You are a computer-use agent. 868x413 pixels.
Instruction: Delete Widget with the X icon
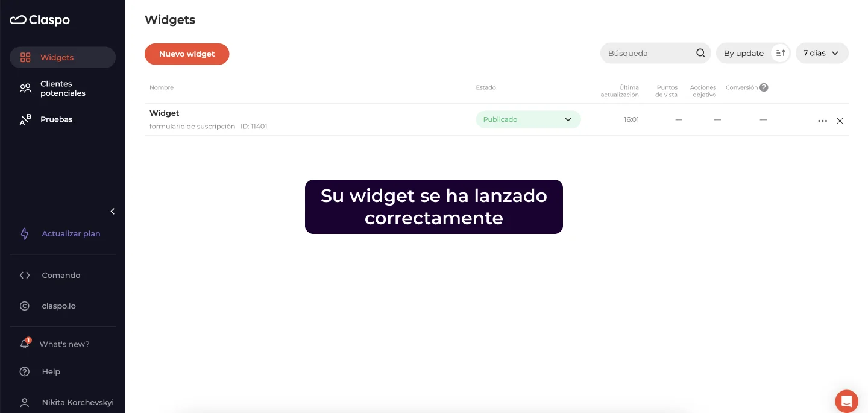[840, 121]
